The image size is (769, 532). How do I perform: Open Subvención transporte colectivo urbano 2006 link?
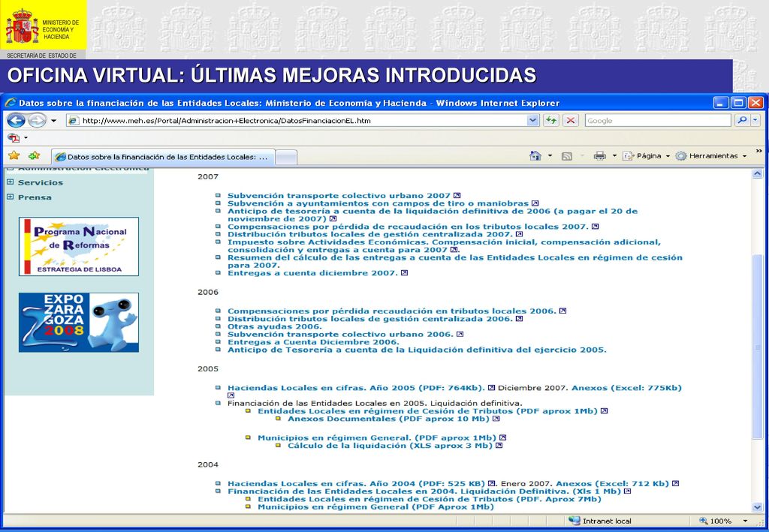(x=340, y=334)
